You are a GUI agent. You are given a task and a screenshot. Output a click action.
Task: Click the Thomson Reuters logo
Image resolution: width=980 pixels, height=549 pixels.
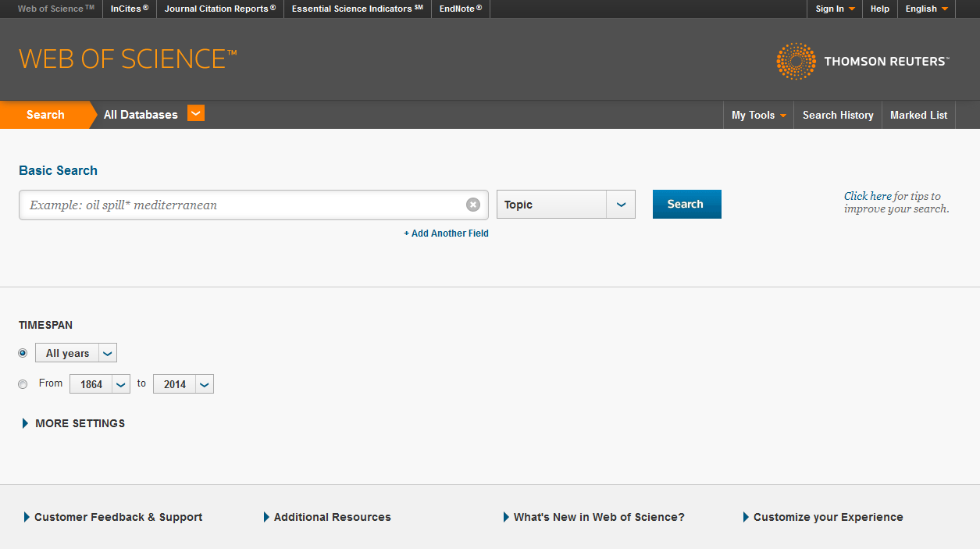click(x=863, y=61)
